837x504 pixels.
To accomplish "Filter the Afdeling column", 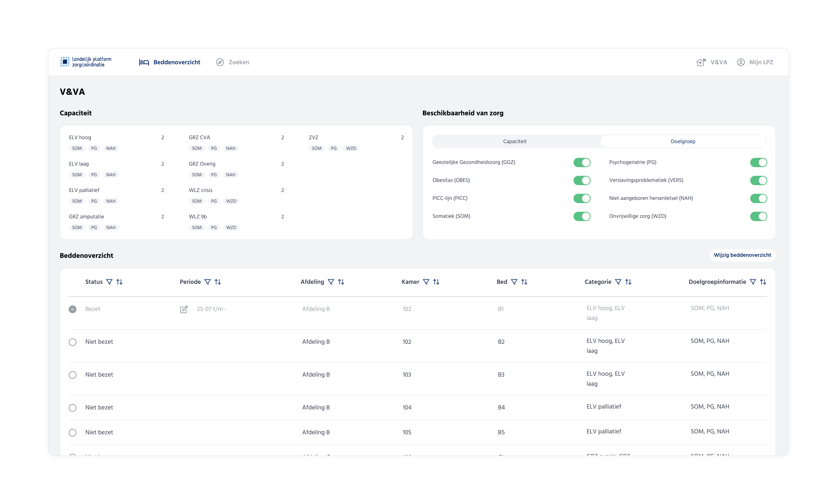I will coord(331,282).
